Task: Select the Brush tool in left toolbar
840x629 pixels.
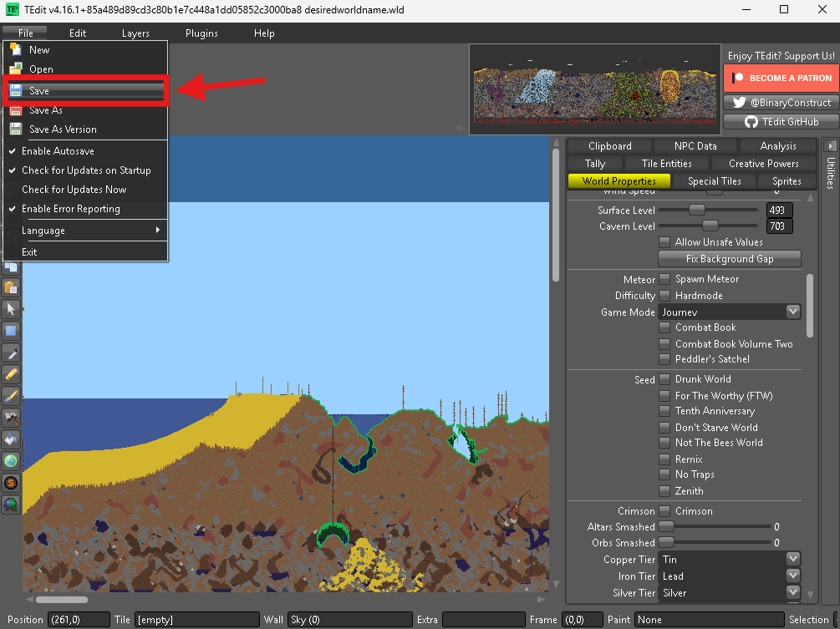Action: [12, 395]
